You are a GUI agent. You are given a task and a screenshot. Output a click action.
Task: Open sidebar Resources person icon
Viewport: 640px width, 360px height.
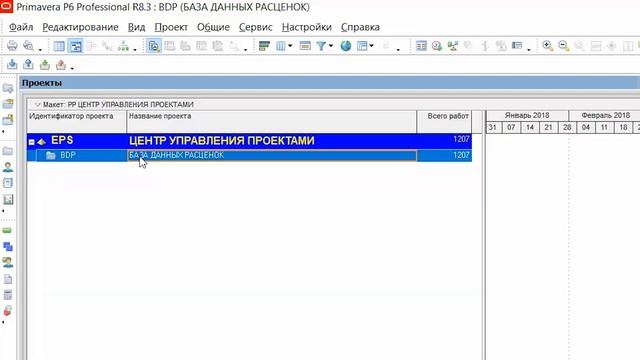[8, 167]
